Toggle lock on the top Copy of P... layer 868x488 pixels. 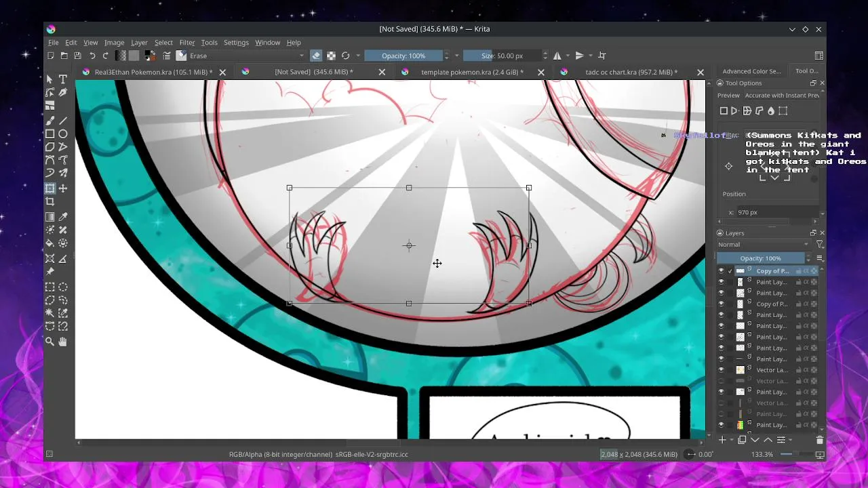click(x=798, y=271)
